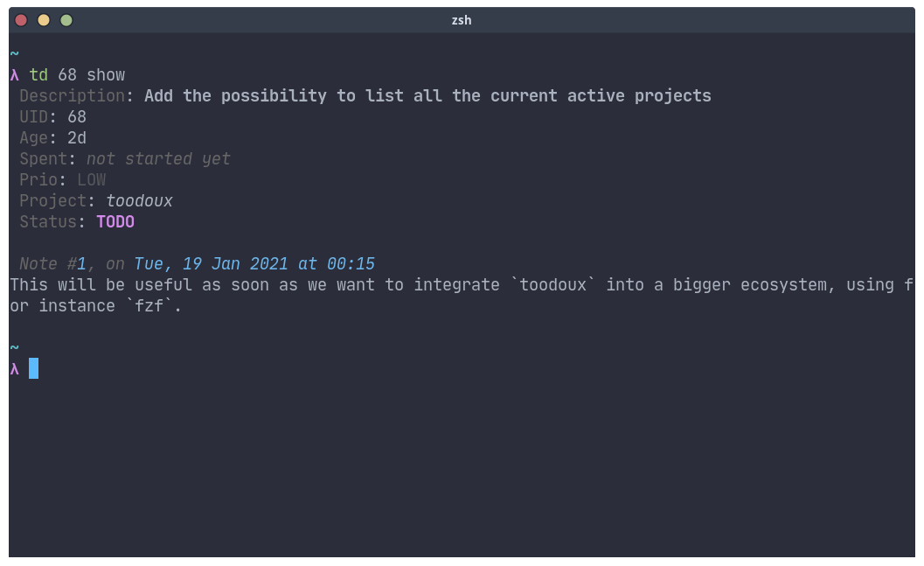
Task: Click the not started yet text
Action: [x=158, y=159]
